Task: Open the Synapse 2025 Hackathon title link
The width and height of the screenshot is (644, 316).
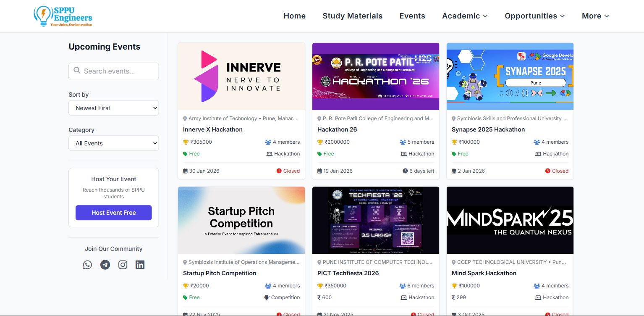Action: (488, 129)
